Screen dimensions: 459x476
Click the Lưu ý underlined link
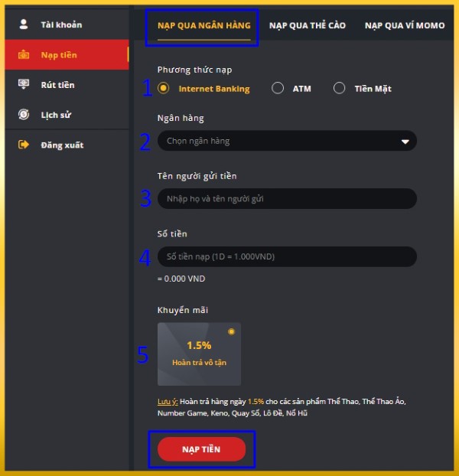click(x=168, y=402)
